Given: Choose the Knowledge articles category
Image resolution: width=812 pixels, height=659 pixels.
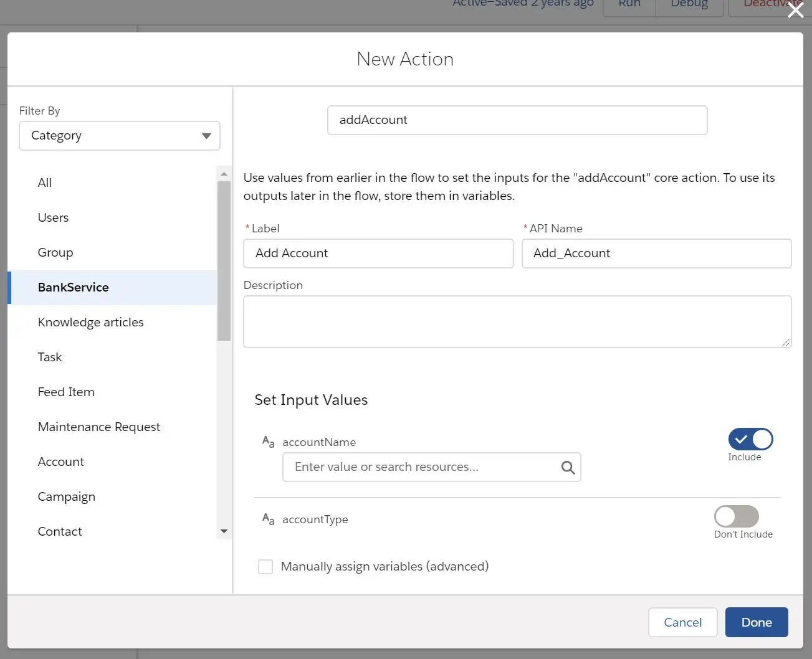Looking at the screenshot, I should coord(112,322).
